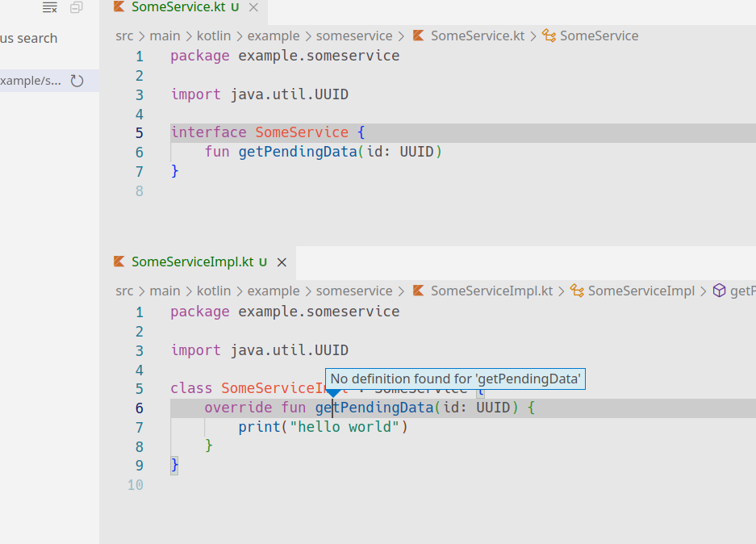This screenshot has height=544, width=756.
Task: Select the xample/s... search entry in sidebar
Action: (50, 81)
